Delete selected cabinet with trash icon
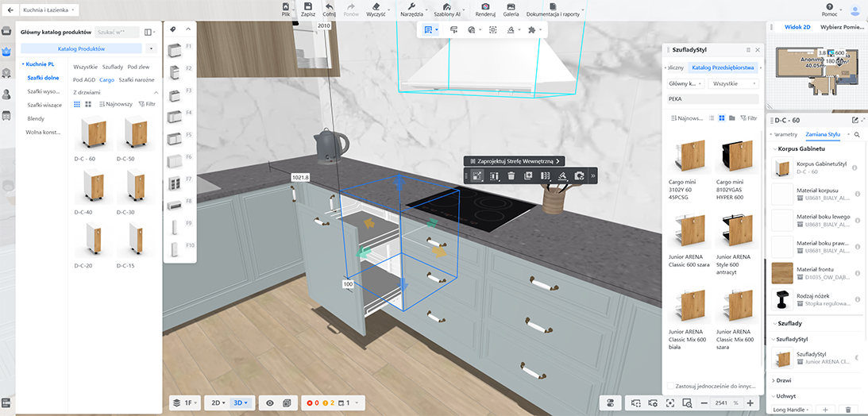Viewport: 868px width, 416px height. click(511, 175)
